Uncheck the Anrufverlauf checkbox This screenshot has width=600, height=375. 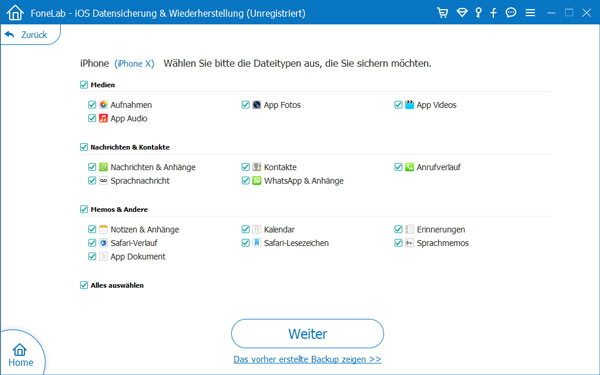coord(398,167)
